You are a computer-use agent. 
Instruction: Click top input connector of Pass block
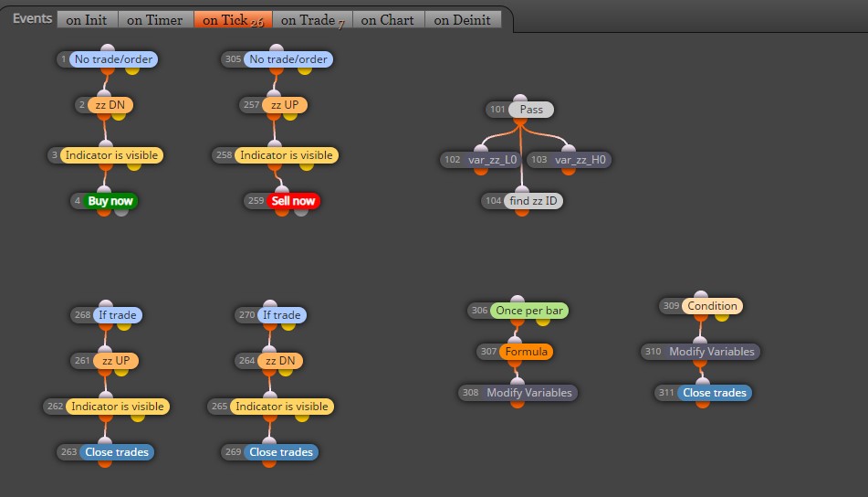520,99
